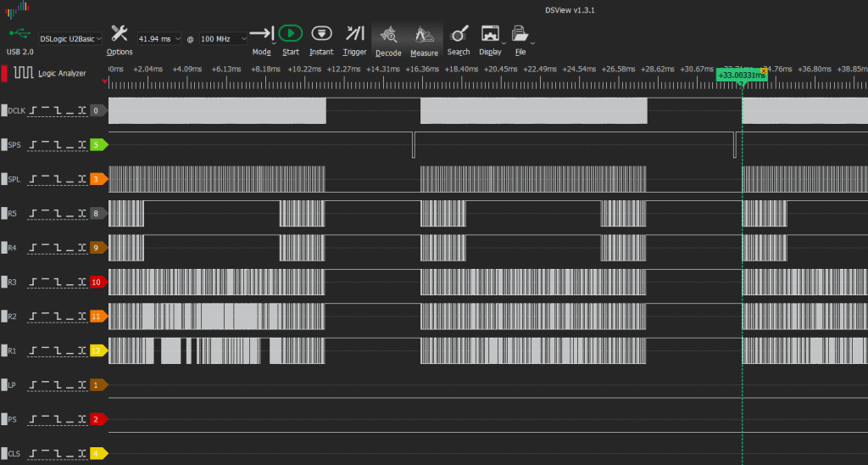Set falling edge trigger on the SPS channel
868x465 pixels.
tap(58, 145)
